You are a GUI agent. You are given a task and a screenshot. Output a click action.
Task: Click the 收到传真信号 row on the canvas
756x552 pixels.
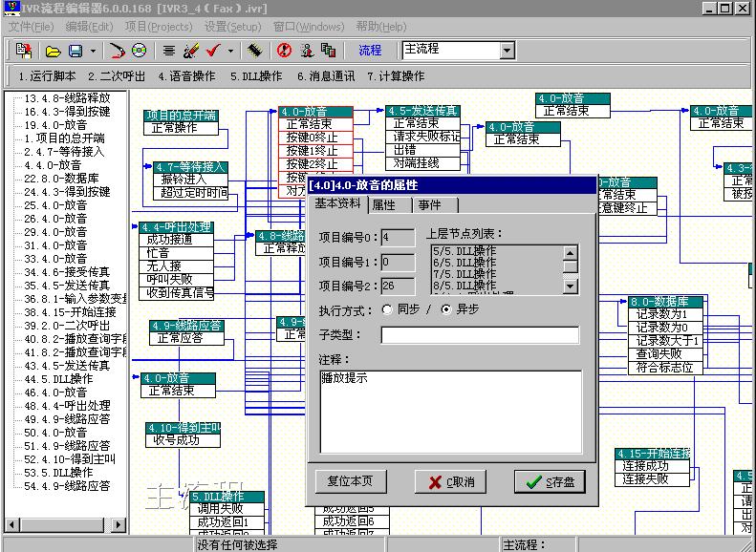[176, 293]
